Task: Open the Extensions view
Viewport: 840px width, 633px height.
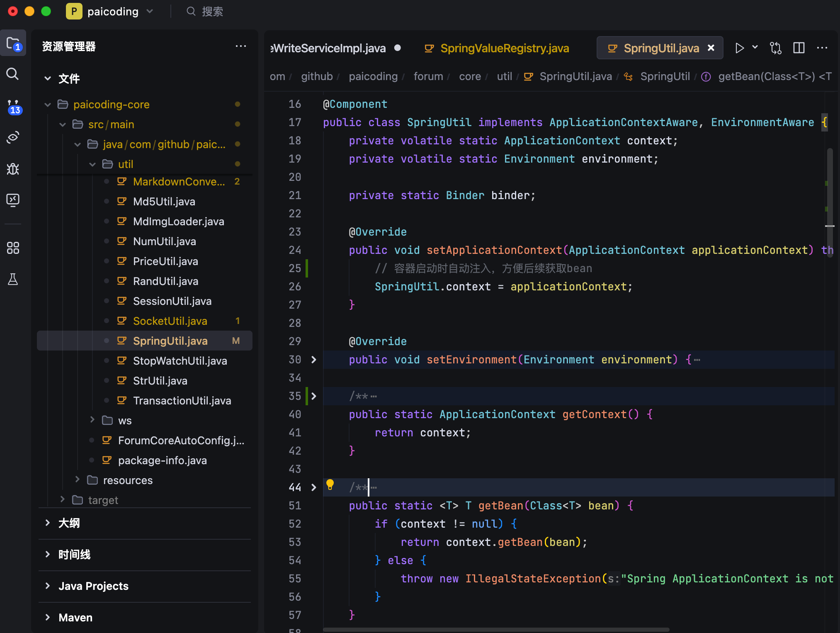Action: 13,248
